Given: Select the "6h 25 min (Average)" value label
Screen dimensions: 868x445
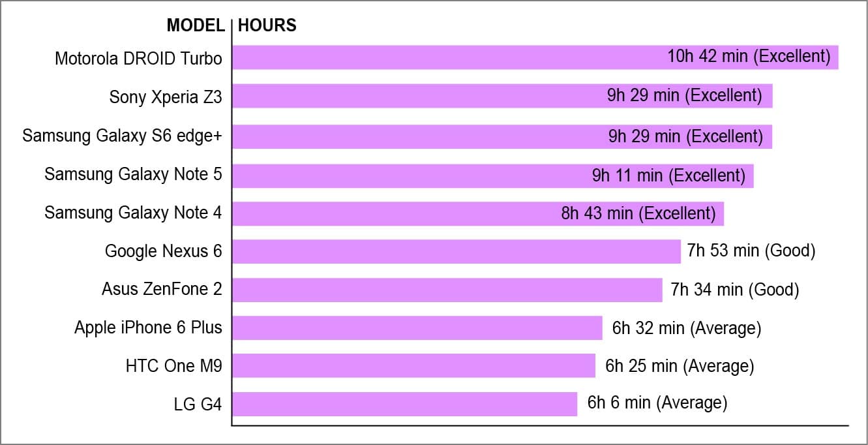Looking at the screenshot, I should (680, 366).
